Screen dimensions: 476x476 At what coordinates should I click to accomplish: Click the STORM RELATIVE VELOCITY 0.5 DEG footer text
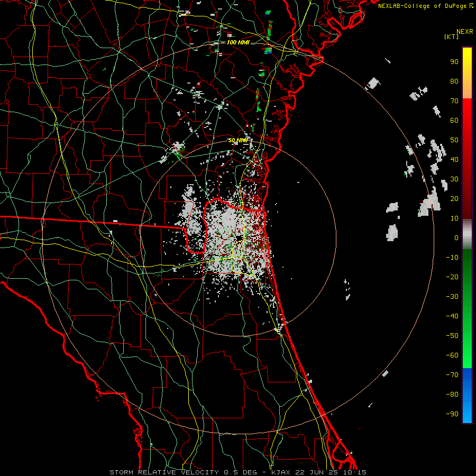point(183,472)
